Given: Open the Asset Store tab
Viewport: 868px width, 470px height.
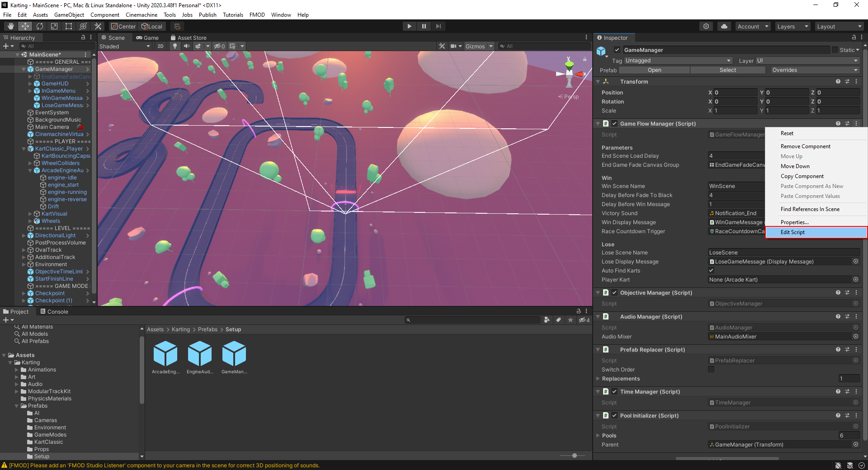Looking at the screenshot, I should 188,38.
